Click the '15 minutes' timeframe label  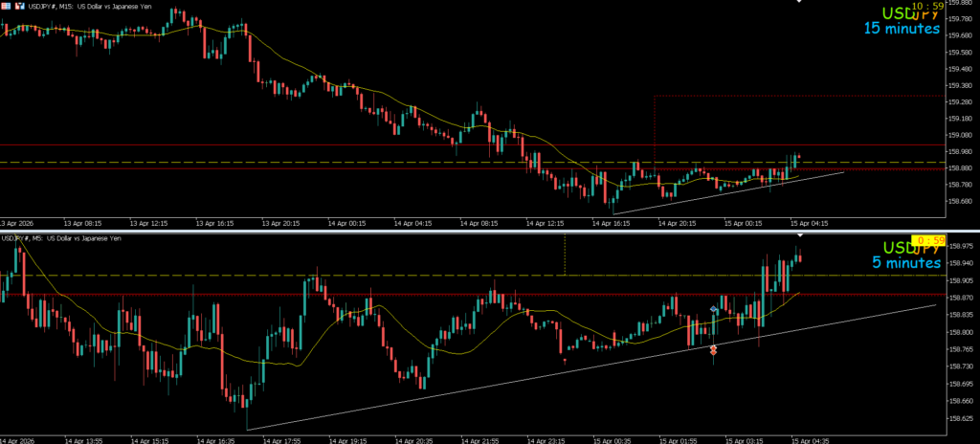click(x=901, y=30)
